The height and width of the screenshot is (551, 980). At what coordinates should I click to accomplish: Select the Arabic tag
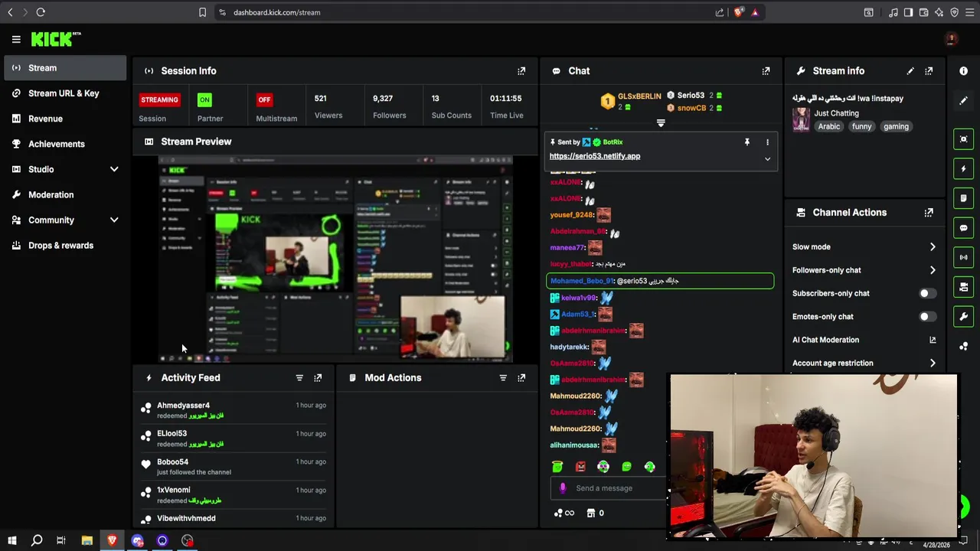click(829, 126)
